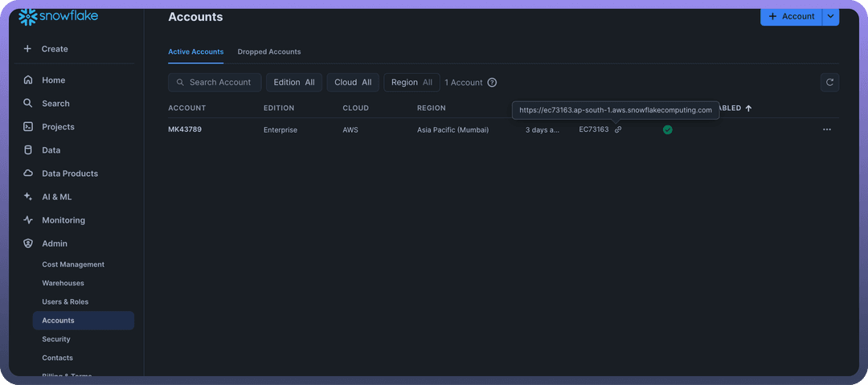Expand the Account button dropdown arrow

click(x=831, y=16)
